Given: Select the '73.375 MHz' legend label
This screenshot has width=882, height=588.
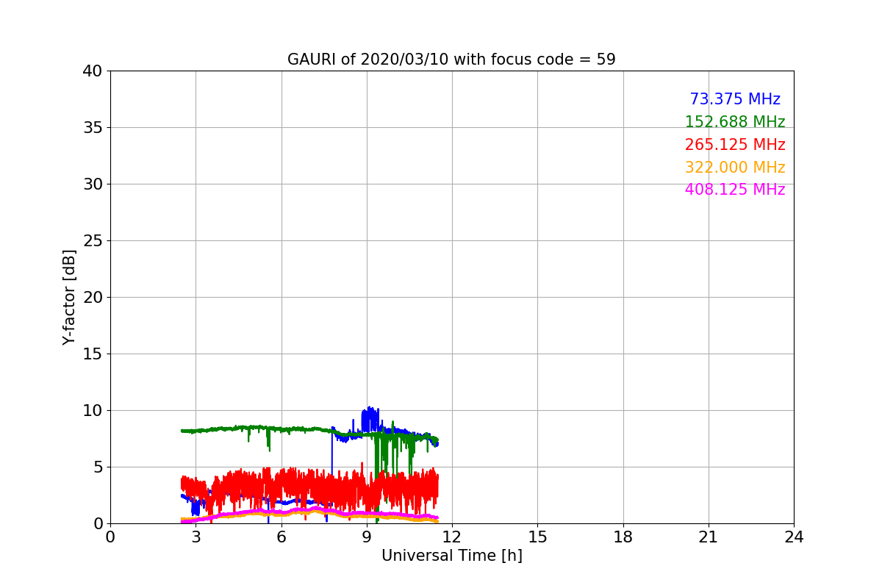Looking at the screenshot, I should click(x=735, y=99).
